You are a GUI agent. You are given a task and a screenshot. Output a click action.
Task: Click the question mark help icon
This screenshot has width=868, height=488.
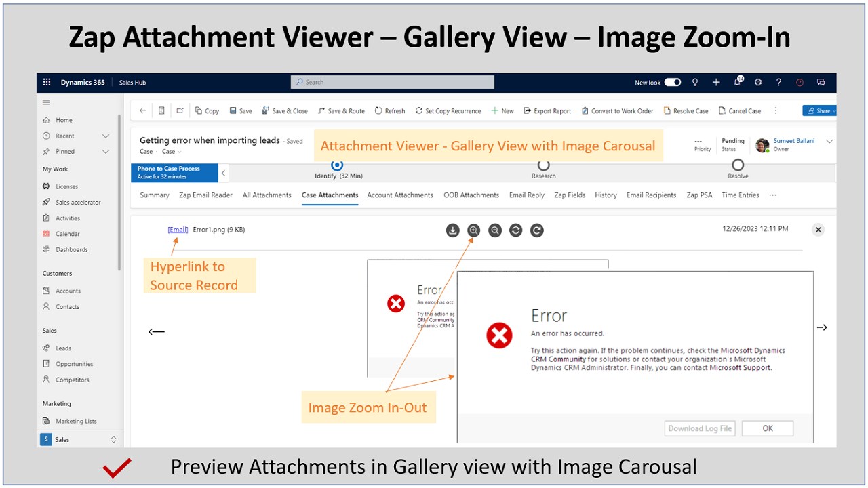pos(778,82)
